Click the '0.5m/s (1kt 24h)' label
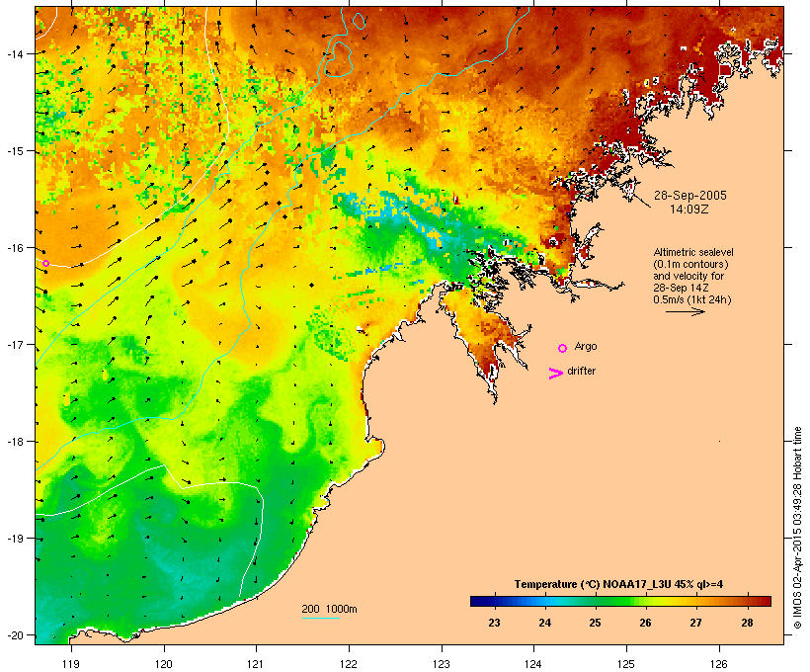 [692, 299]
